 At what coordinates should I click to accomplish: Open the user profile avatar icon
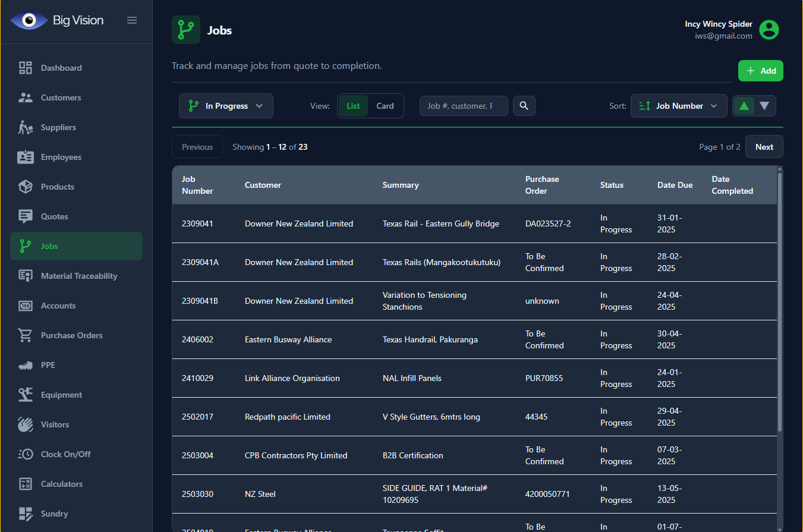[769, 30]
